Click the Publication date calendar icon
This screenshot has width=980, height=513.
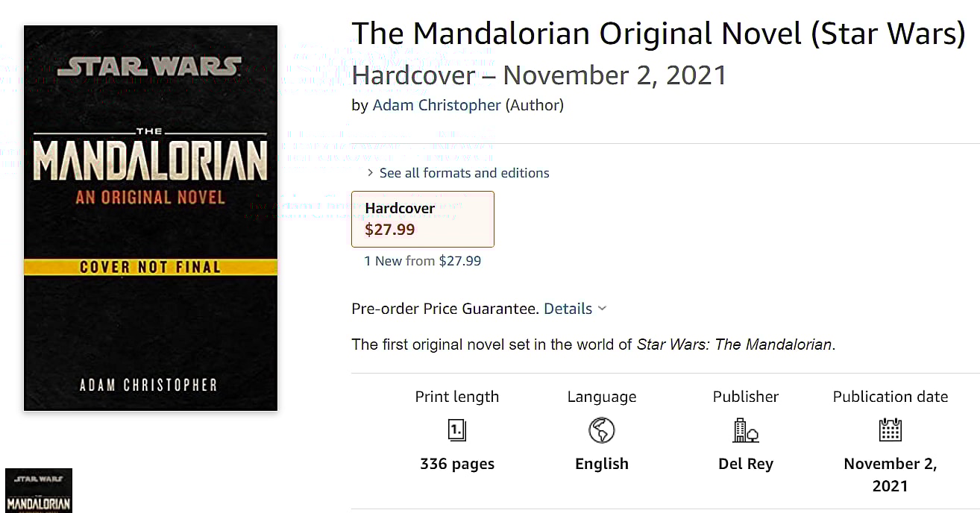click(890, 429)
